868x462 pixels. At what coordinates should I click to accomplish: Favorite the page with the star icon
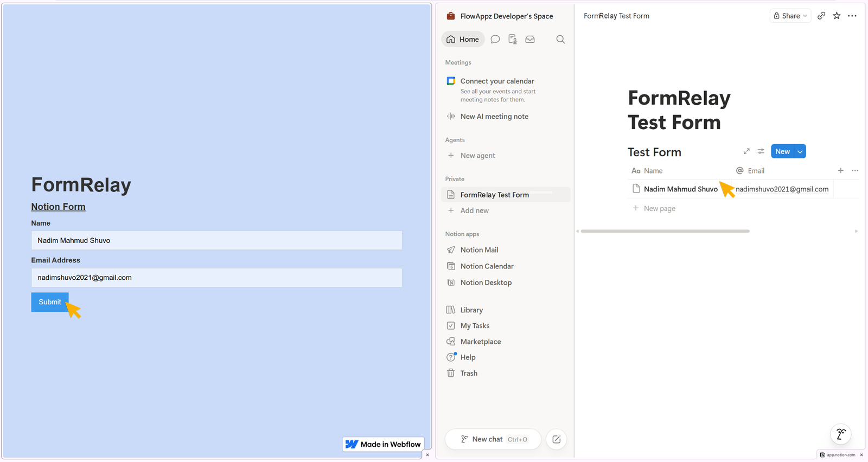pyautogui.click(x=837, y=16)
